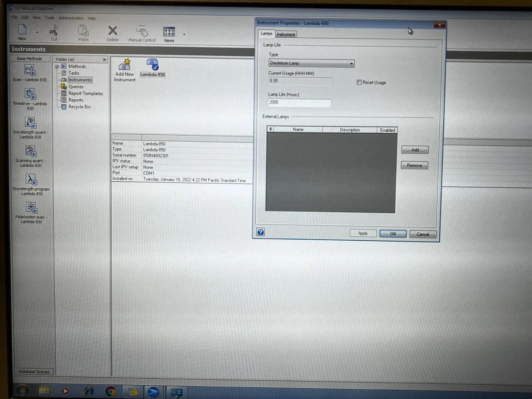532x399 pixels.
Task: Click the blue arrow taskbar application icon
Action: coord(153,392)
